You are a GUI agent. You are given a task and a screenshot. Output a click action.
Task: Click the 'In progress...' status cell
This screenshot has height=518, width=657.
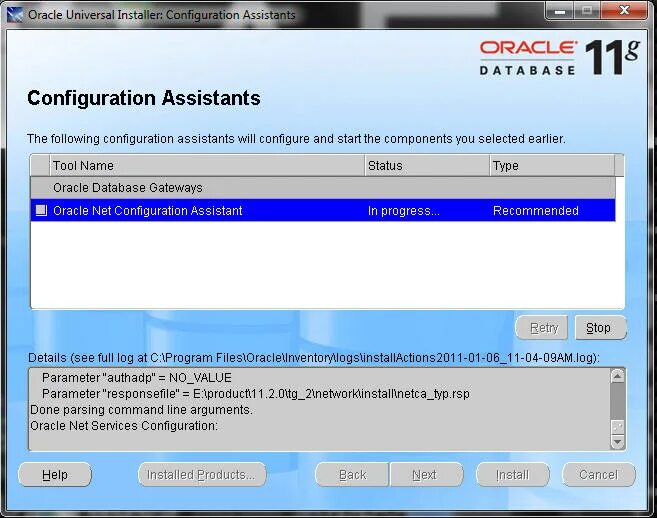point(404,210)
